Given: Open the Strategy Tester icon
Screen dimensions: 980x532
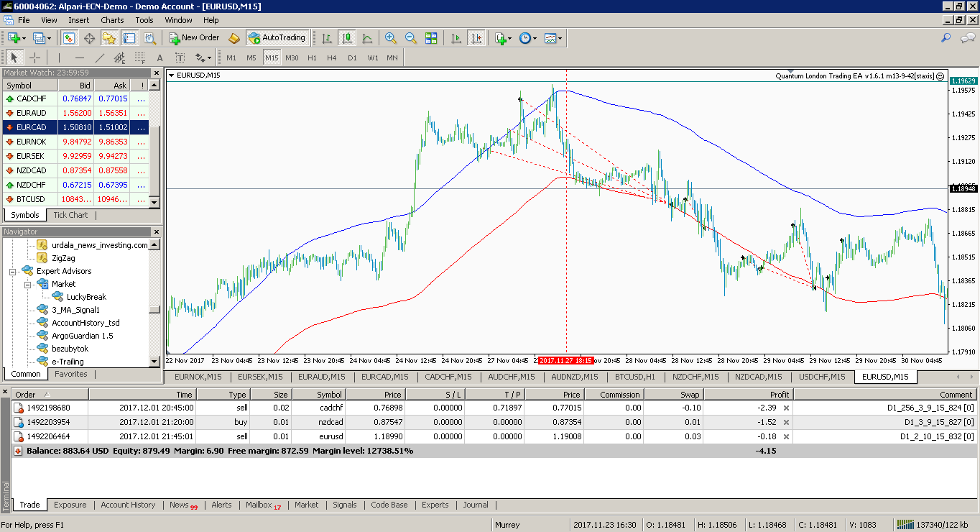Looking at the screenshot, I should click(x=149, y=37).
